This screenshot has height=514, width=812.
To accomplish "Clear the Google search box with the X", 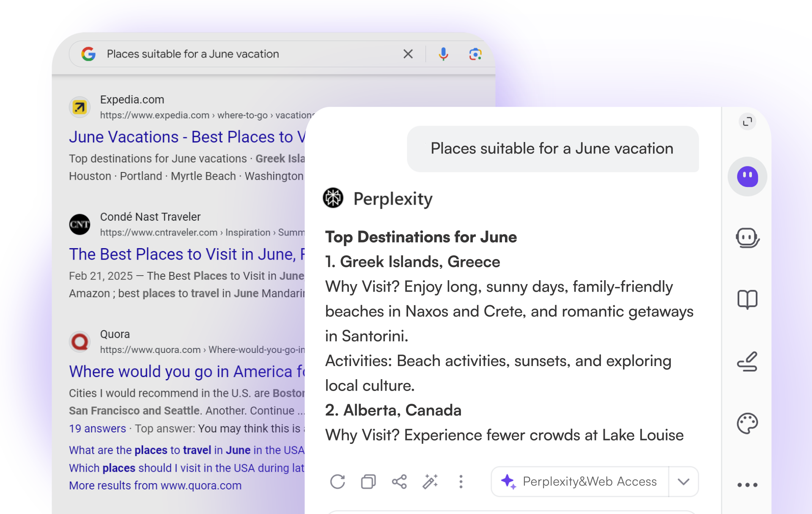I will pos(408,54).
